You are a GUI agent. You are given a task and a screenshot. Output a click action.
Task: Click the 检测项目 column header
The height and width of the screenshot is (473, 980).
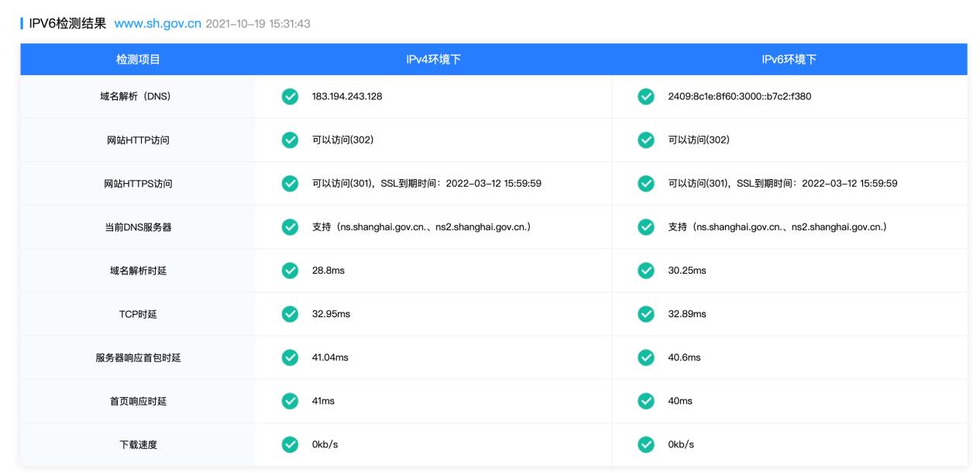point(138,59)
